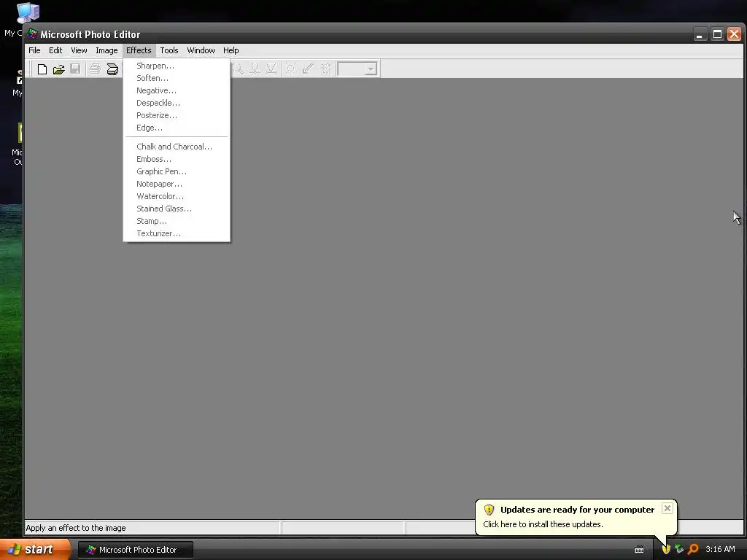The image size is (747, 560).
Task: Click the Image Balance sun icon
Action: point(290,69)
